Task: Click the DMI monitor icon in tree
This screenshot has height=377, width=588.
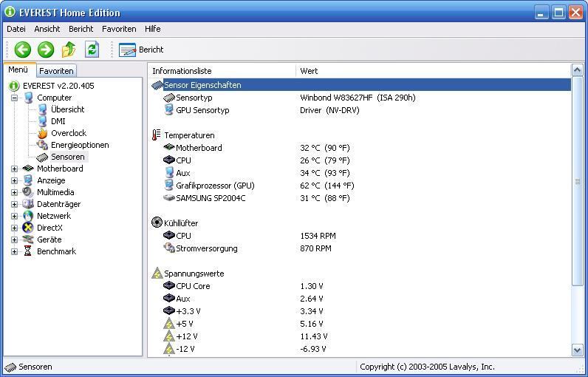Action: (x=42, y=121)
